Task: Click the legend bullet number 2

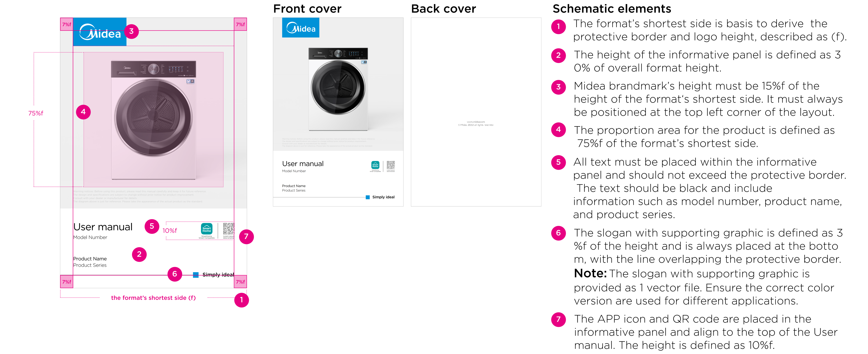Action: click(x=558, y=55)
